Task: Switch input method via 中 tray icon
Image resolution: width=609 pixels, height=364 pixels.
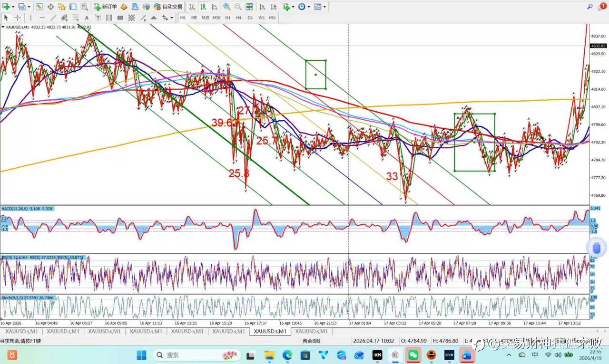Action: 535,355
